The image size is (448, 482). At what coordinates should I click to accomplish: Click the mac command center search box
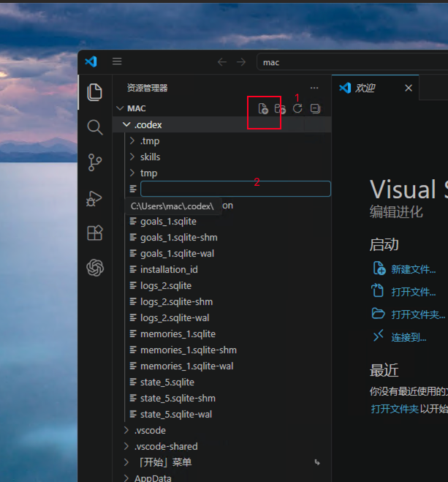coord(352,62)
